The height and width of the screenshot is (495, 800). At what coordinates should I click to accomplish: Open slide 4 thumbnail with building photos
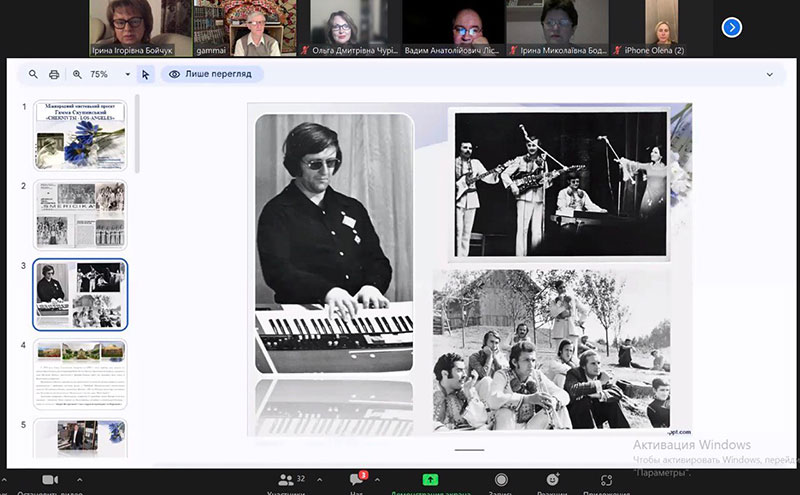click(x=80, y=374)
